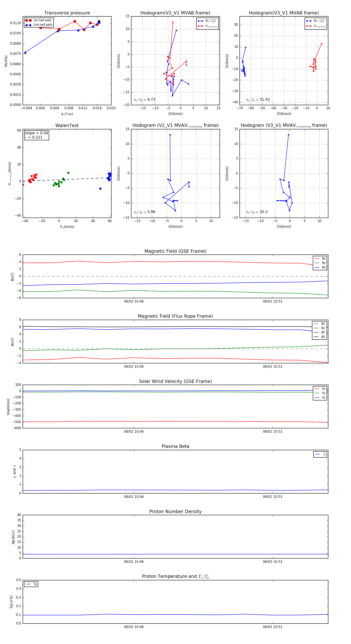
Task: Click the 'By' legend entry
Action: coord(320,263)
